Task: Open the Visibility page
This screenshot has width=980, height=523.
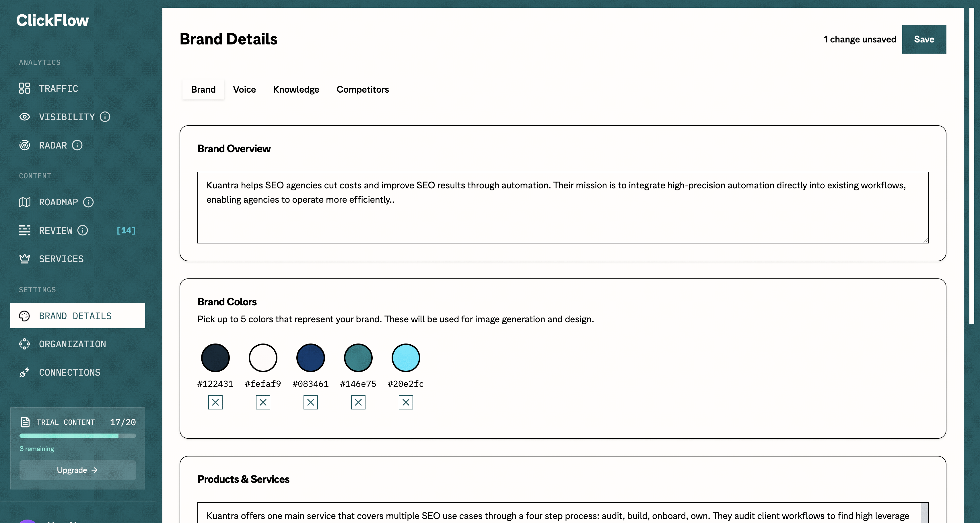Action: tap(78, 117)
